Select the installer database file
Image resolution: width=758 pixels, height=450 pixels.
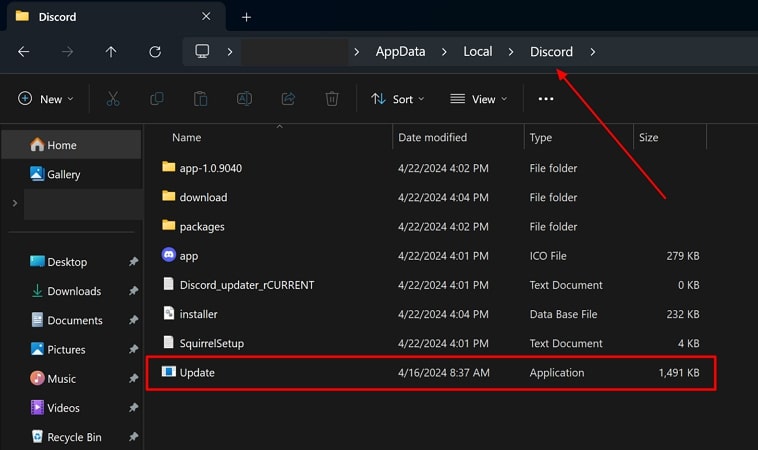(x=430, y=314)
